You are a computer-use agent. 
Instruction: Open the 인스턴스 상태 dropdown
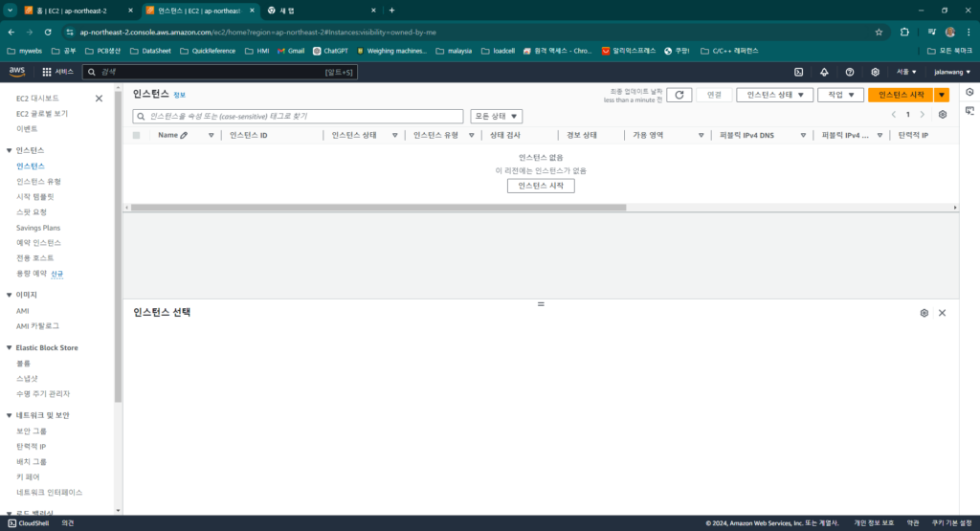pyautogui.click(x=774, y=95)
